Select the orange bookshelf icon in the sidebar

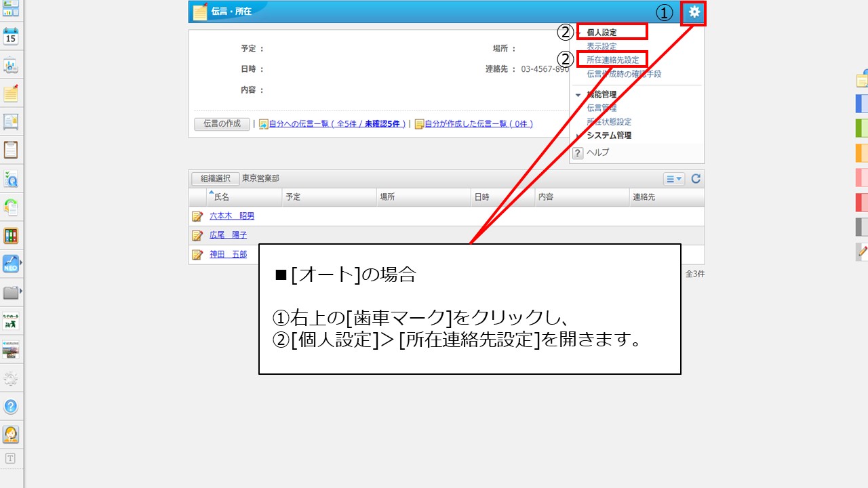click(x=9, y=235)
